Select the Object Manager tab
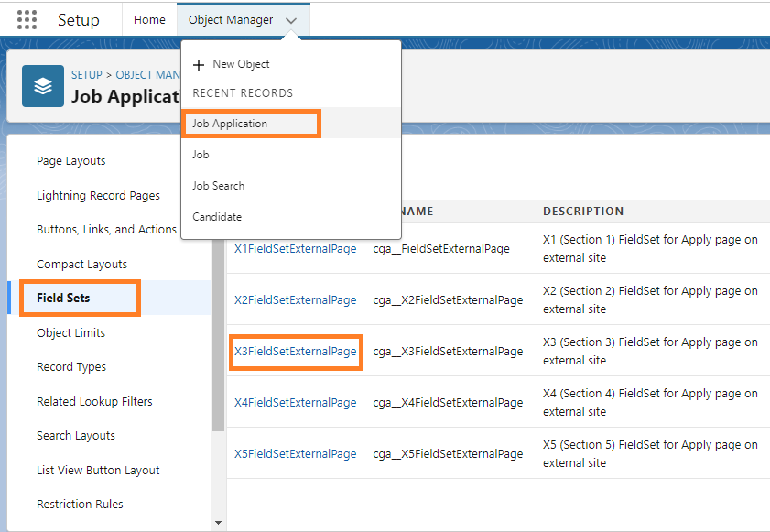The image size is (770, 532). pyautogui.click(x=230, y=20)
